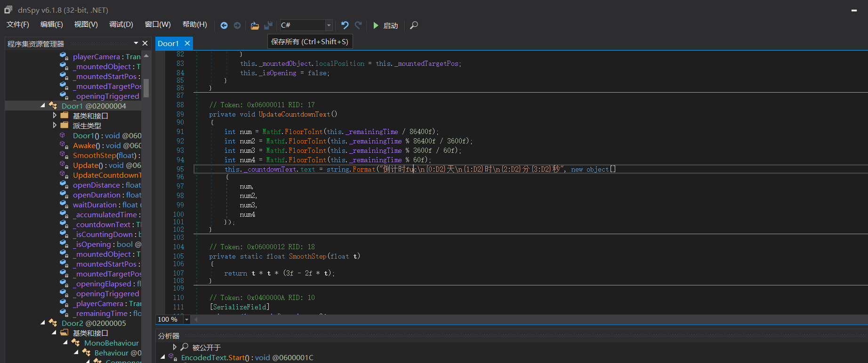Open the 100 % zoom dropdown
The width and height of the screenshot is (868, 363).
tap(186, 320)
